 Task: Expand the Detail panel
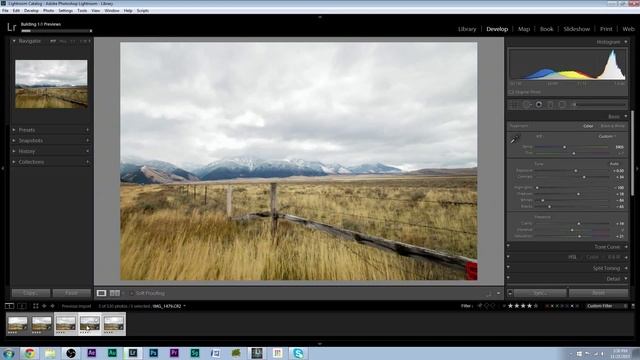(613, 279)
